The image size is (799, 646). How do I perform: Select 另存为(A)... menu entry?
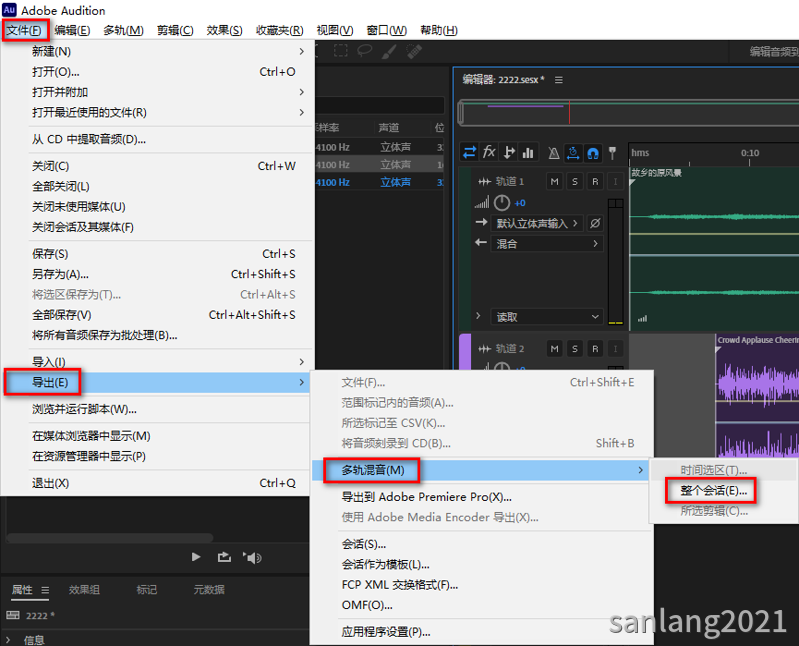click(157, 274)
